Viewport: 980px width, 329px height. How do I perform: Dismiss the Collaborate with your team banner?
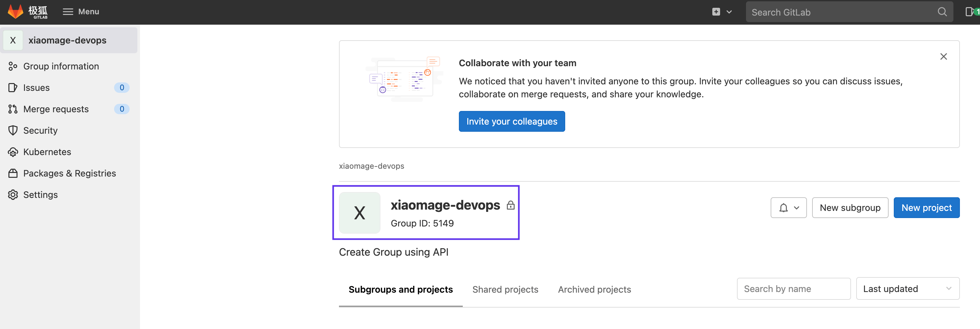point(943,57)
